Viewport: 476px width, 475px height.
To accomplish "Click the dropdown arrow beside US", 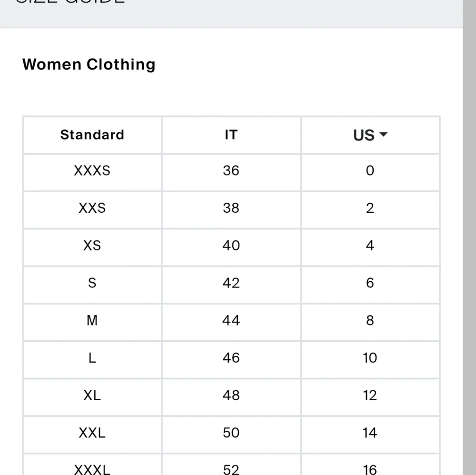I will tap(383, 135).
